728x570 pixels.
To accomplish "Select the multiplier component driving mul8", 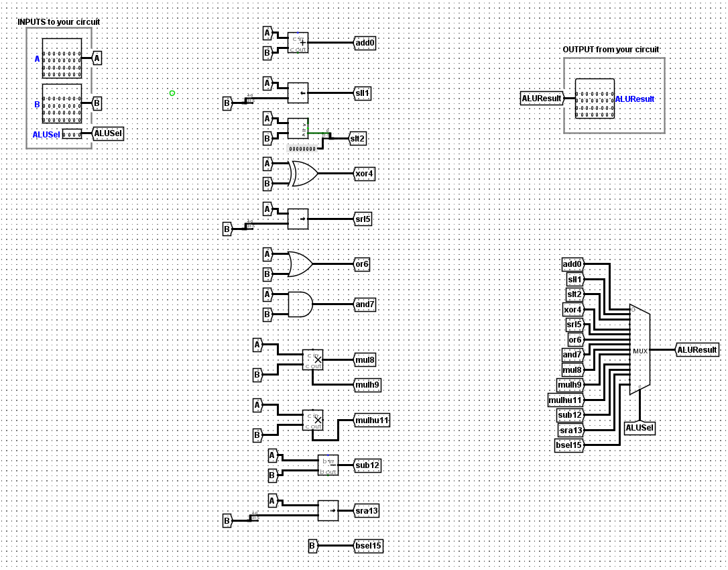I will coord(314,359).
